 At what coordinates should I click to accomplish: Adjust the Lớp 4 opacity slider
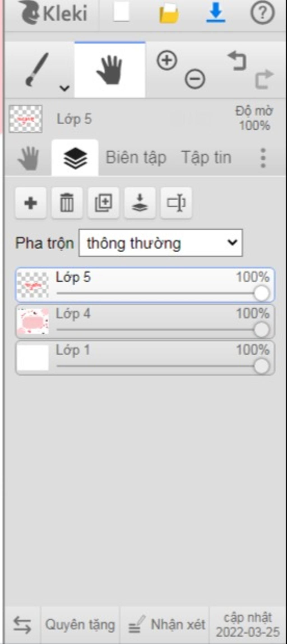[x=163, y=330]
